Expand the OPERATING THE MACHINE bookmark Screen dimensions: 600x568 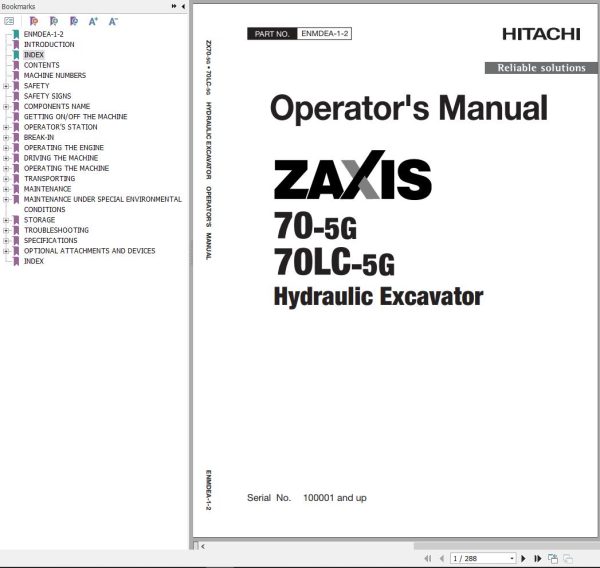coord(6,169)
